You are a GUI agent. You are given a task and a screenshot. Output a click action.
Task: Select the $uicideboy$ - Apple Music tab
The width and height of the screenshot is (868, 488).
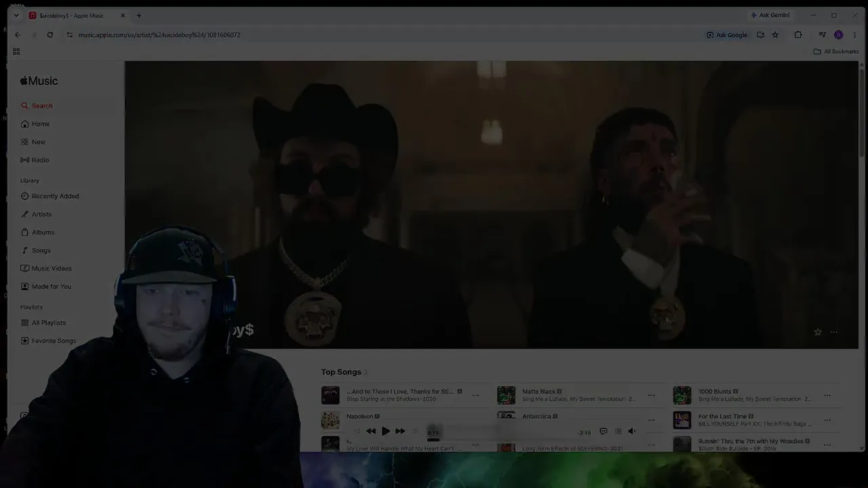(x=77, y=15)
